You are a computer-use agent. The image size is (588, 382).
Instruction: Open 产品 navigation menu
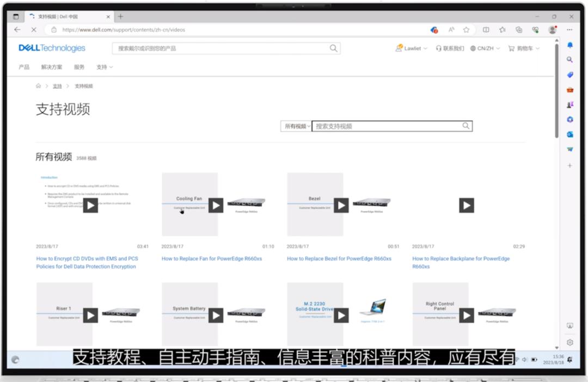[x=24, y=67]
